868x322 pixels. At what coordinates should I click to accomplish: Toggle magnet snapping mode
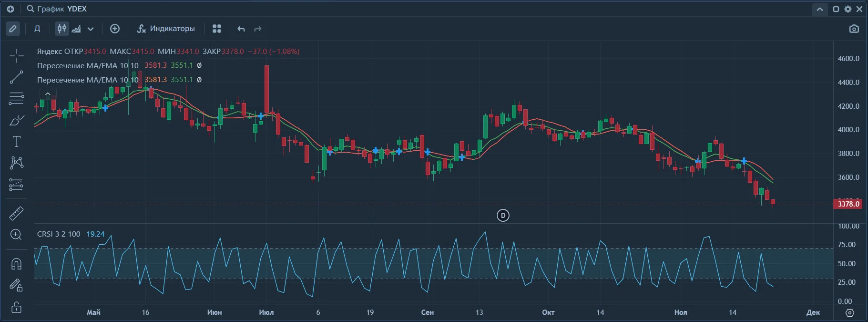point(16,263)
